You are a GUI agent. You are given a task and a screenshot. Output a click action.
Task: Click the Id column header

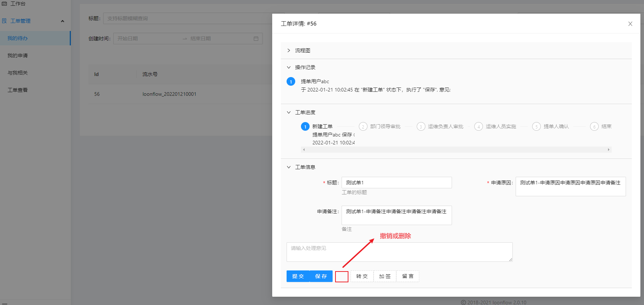pyautogui.click(x=96, y=74)
